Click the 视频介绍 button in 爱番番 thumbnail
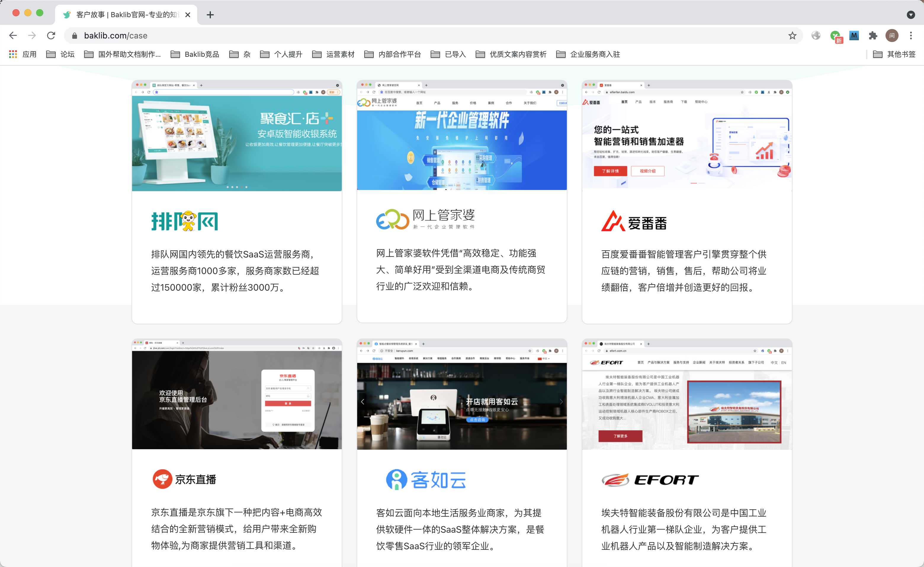924x567 pixels. click(x=647, y=171)
